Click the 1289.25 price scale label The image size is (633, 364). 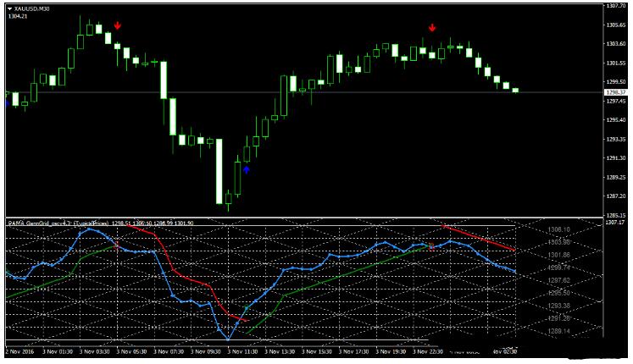coord(616,177)
